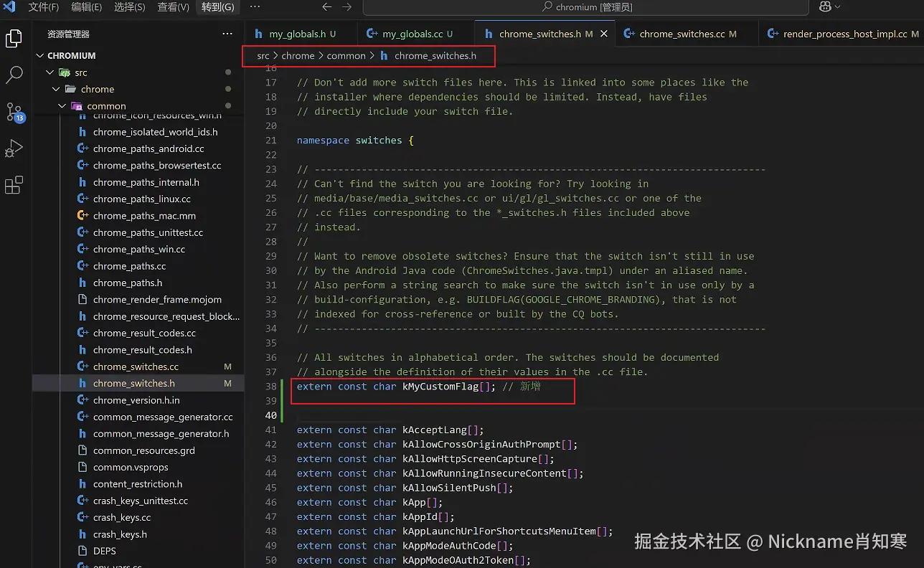Go forward with the right arrow

(347, 6)
